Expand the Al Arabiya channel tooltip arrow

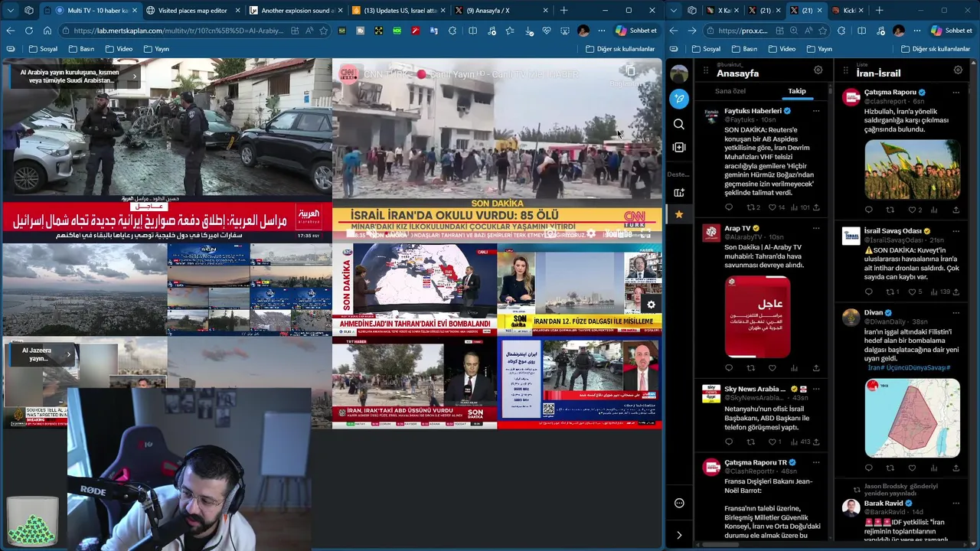(134, 76)
